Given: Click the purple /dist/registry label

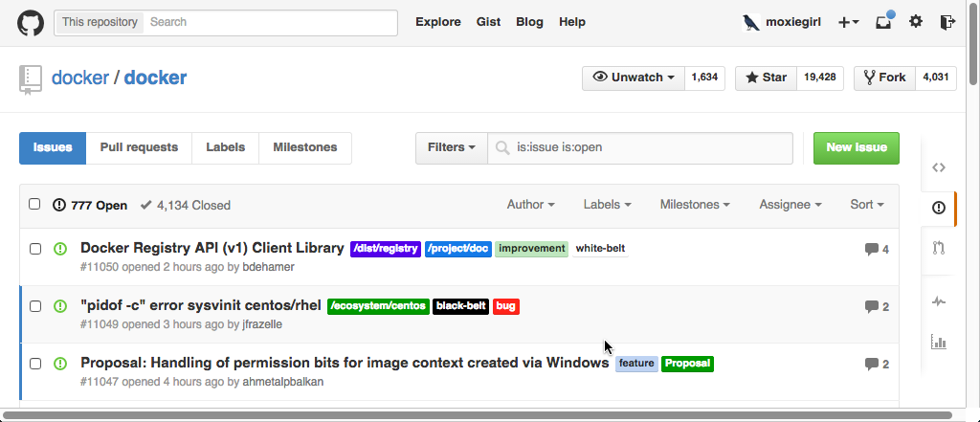Looking at the screenshot, I should tap(386, 249).
